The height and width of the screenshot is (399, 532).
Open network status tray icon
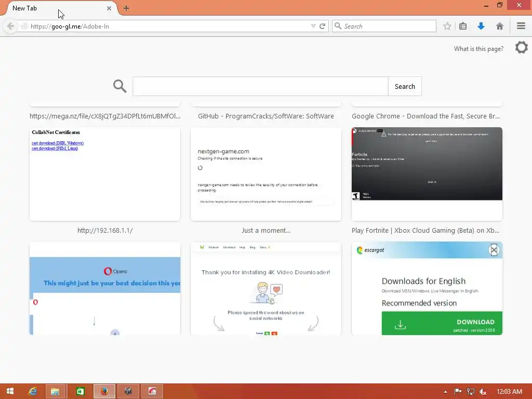coord(471,392)
